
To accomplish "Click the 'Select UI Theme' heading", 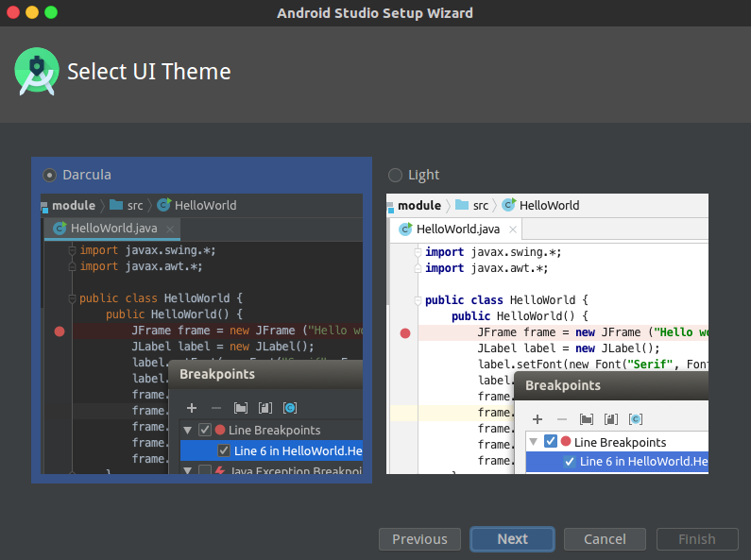I will point(149,72).
